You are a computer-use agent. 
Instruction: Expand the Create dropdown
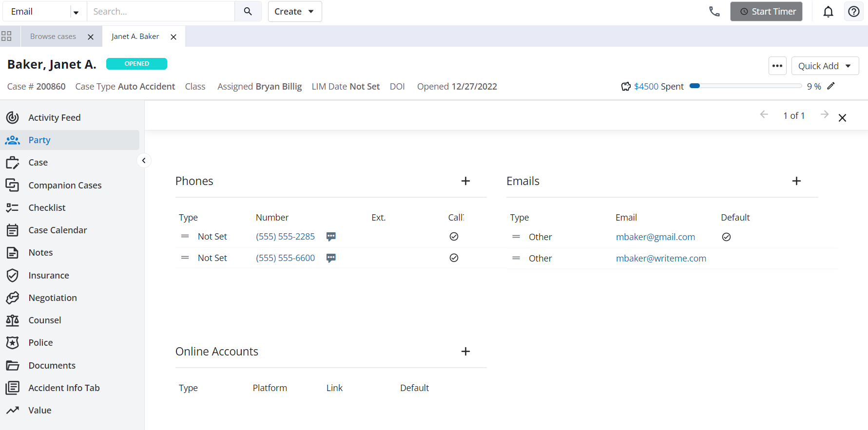(295, 11)
